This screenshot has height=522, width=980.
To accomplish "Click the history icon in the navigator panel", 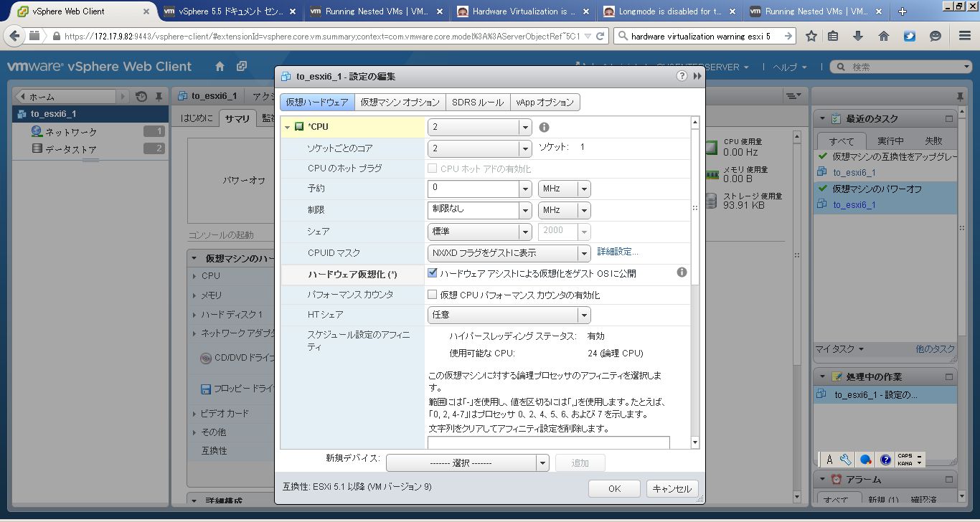I will [x=141, y=96].
